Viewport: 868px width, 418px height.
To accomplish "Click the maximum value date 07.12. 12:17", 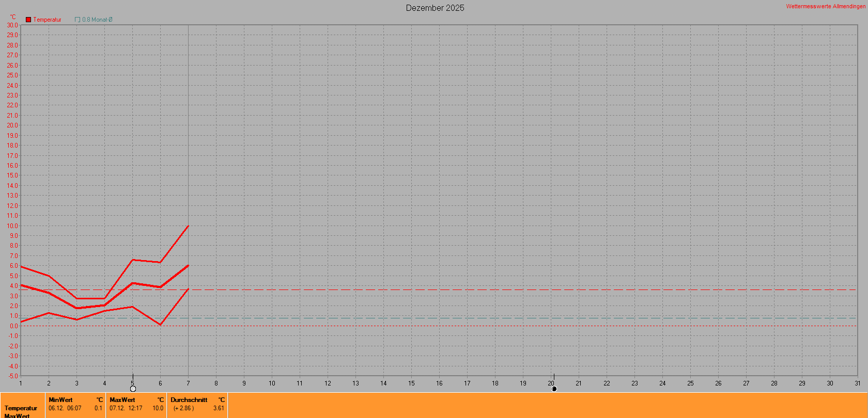I will [126, 408].
